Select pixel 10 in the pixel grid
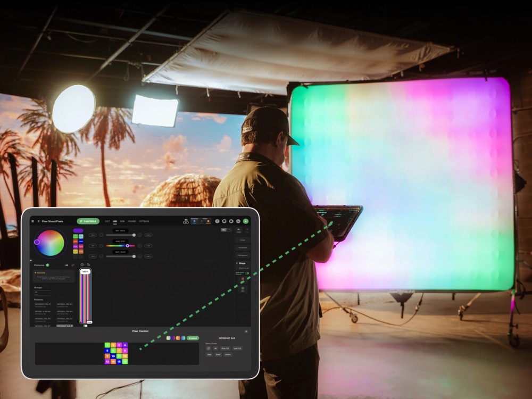 113,356
